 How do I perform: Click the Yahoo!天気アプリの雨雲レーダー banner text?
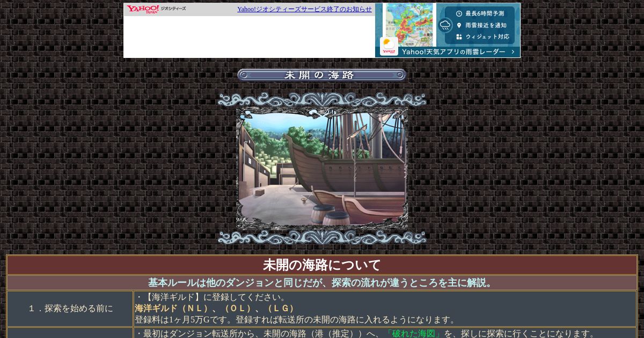453,52
